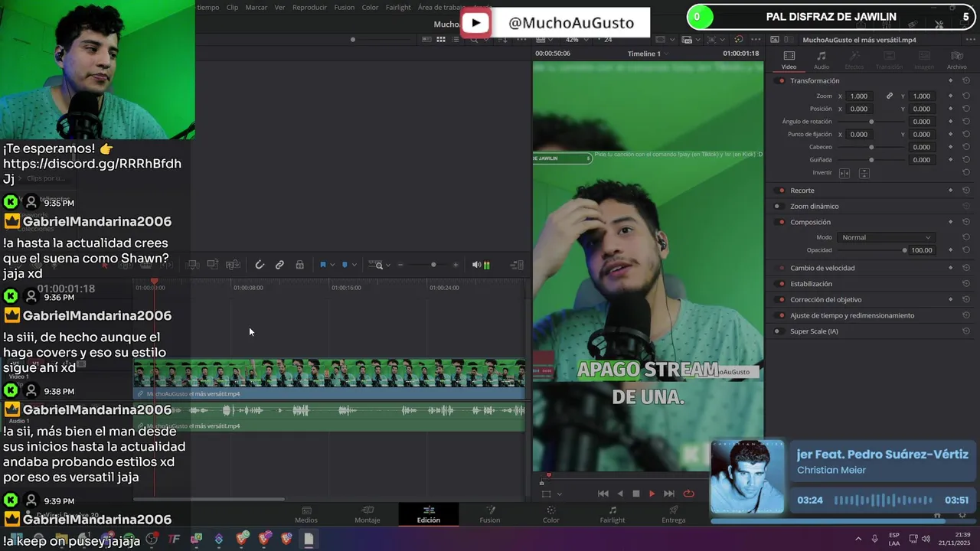
Task: Expand the Recorte section
Action: [802, 191]
